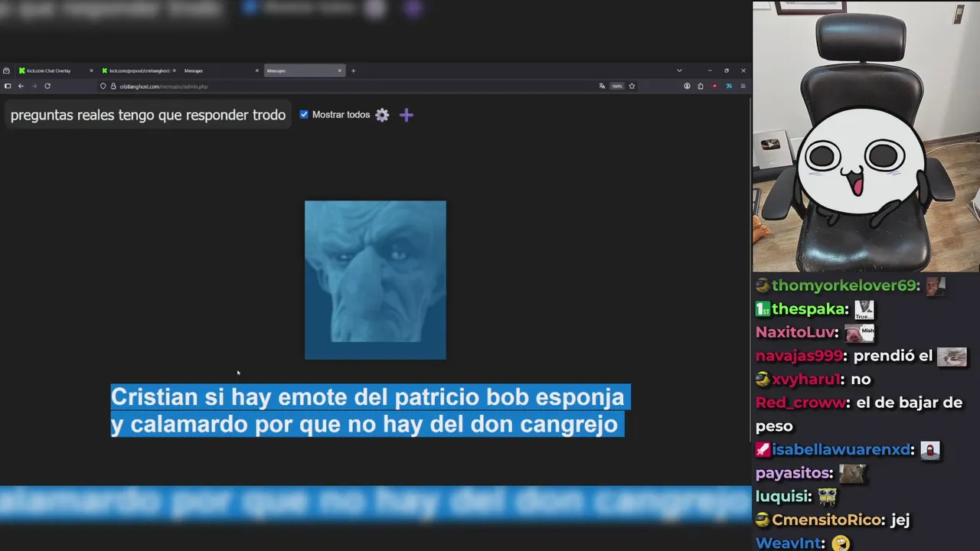Screen dimensions: 980x551
Task: Uncheck the Mostrar todos checkbox
Action: tap(304, 114)
